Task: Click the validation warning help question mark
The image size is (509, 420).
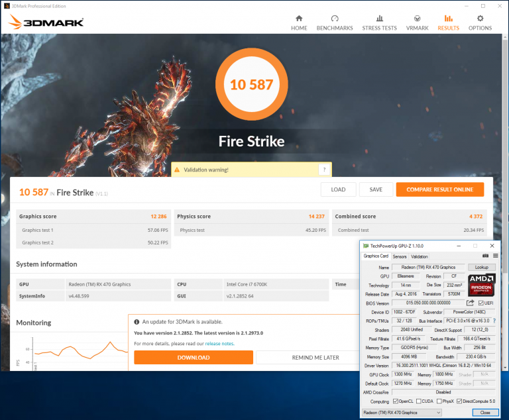Action: 324,170
